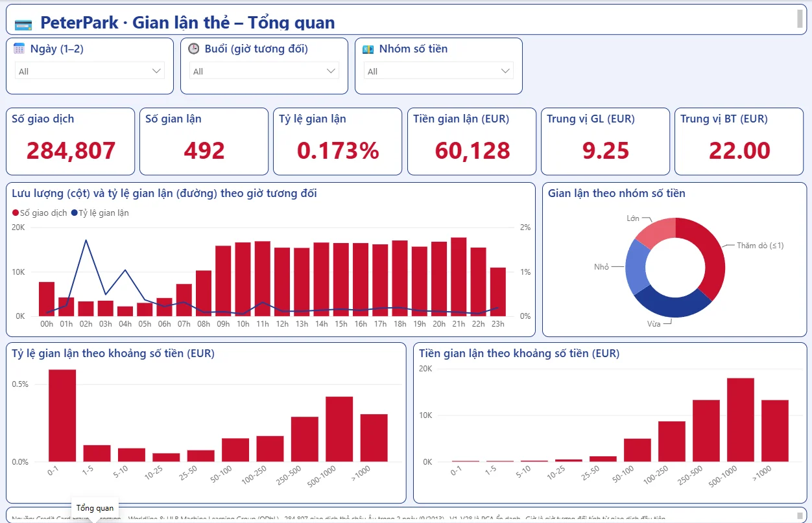Click the Tỷ lệ gian lận theo khoảng số tiền heading
Image resolution: width=812 pixels, height=523 pixels.
[x=113, y=353]
